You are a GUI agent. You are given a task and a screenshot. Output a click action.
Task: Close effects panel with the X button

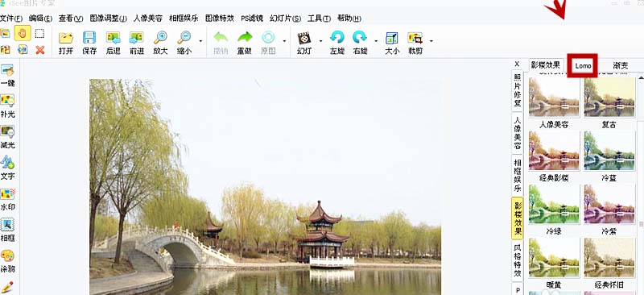[517, 64]
